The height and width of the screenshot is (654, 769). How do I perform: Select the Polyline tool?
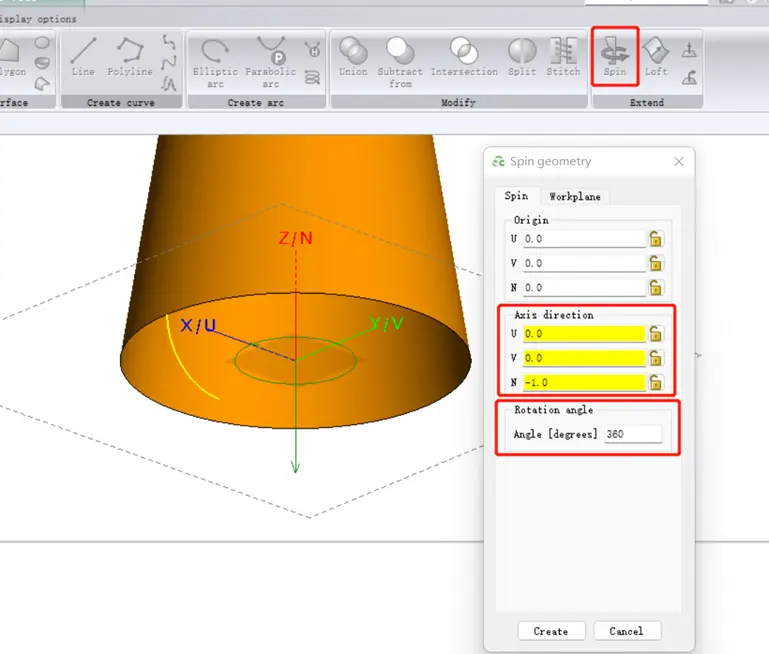(130, 56)
